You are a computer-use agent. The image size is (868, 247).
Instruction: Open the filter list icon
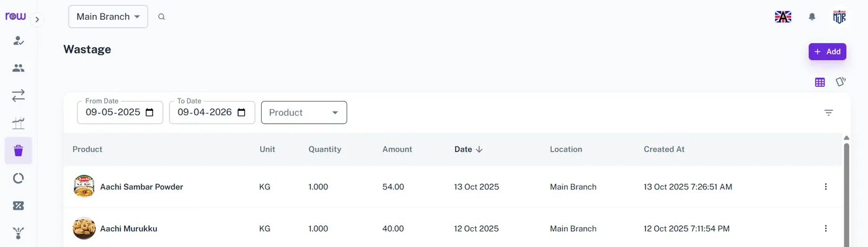click(x=828, y=113)
